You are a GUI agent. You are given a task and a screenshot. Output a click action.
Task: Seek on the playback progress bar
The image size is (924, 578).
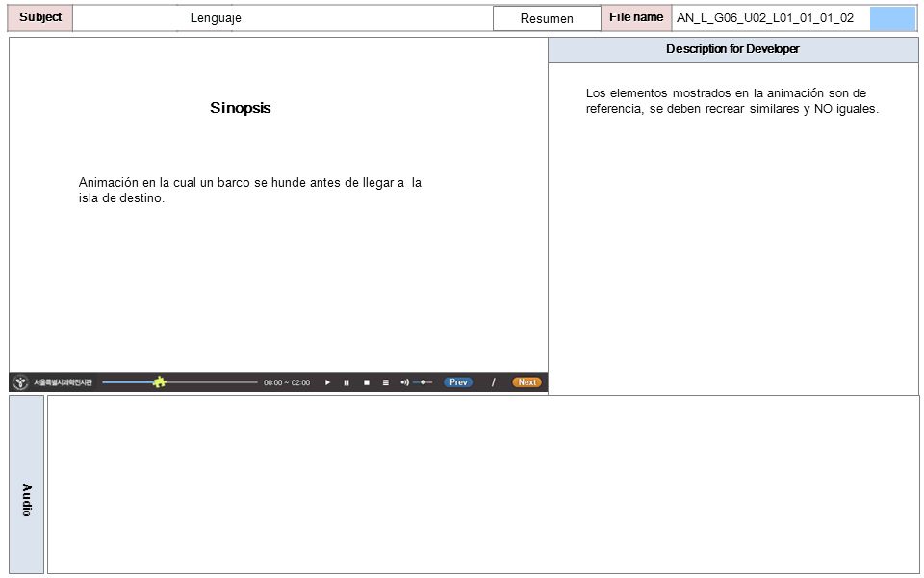pos(180,382)
